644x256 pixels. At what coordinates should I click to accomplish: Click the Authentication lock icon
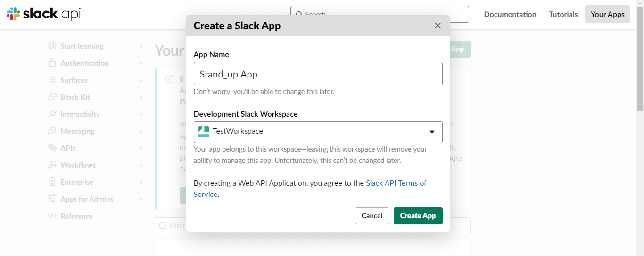(x=52, y=63)
